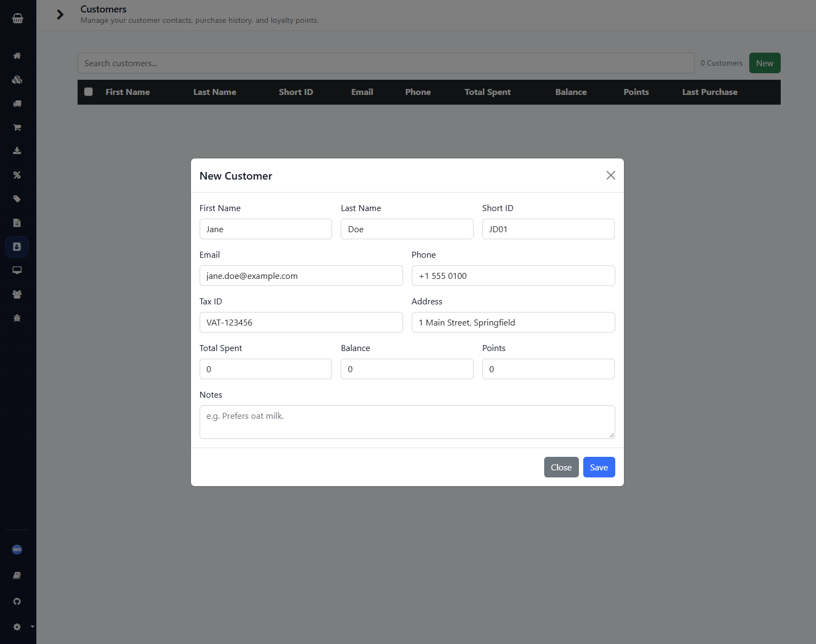Viewport: 816px width, 644px height.
Task: Click the Last Name input containing Doe
Action: [x=407, y=229]
